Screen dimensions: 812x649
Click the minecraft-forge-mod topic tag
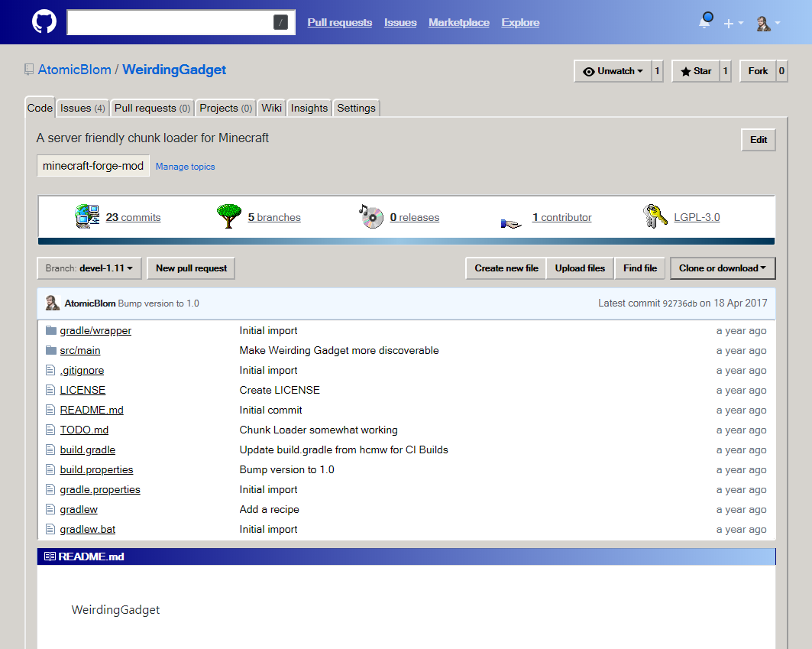point(93,165)
